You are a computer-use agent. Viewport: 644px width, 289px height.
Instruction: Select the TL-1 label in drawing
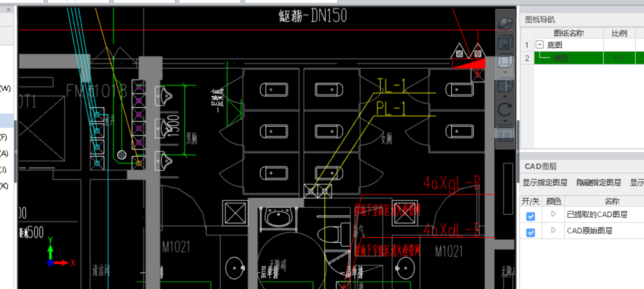coord(391,86)
